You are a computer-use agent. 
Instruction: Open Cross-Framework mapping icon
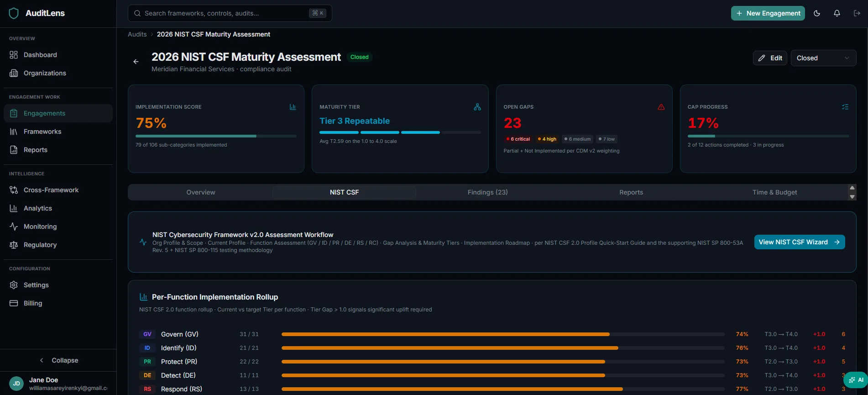coord(14,190)
